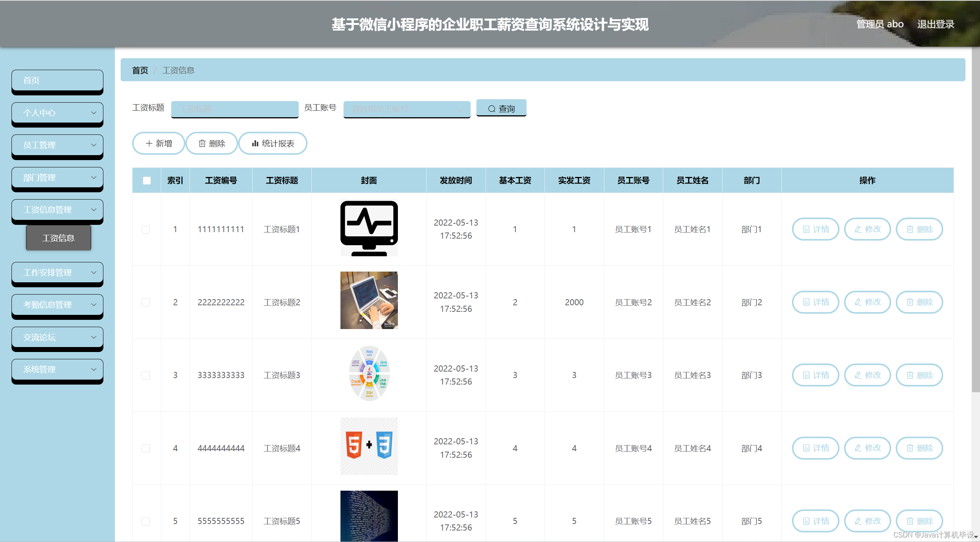Select the 工资信息 submenu item

coord(59,238)
